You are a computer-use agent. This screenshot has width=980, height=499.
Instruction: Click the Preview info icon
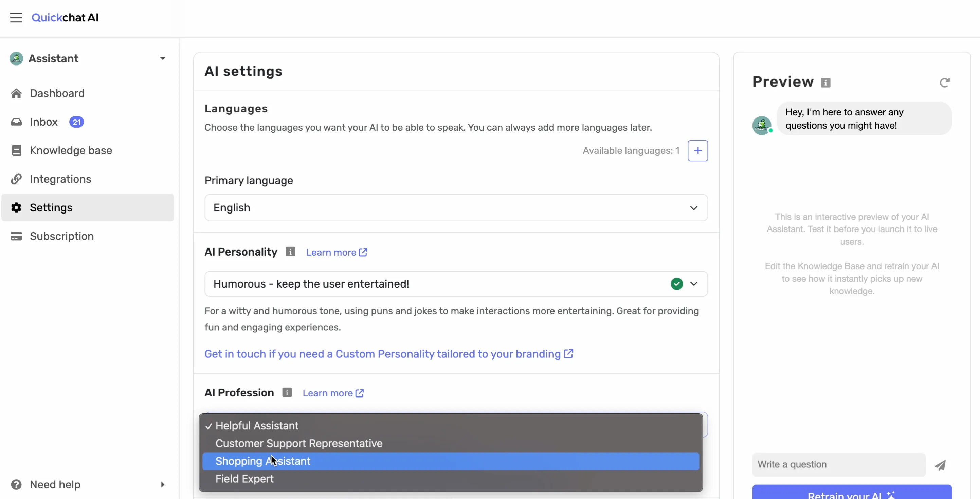(825, 82)
